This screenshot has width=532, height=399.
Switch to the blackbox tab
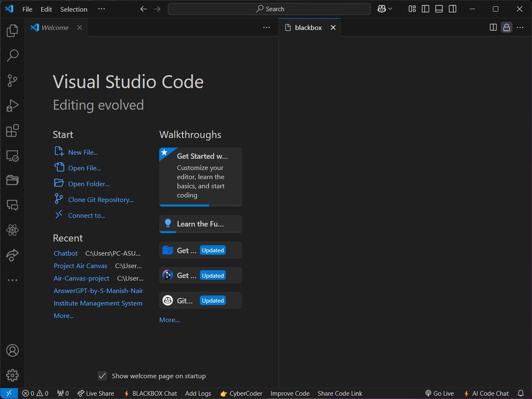309,27
